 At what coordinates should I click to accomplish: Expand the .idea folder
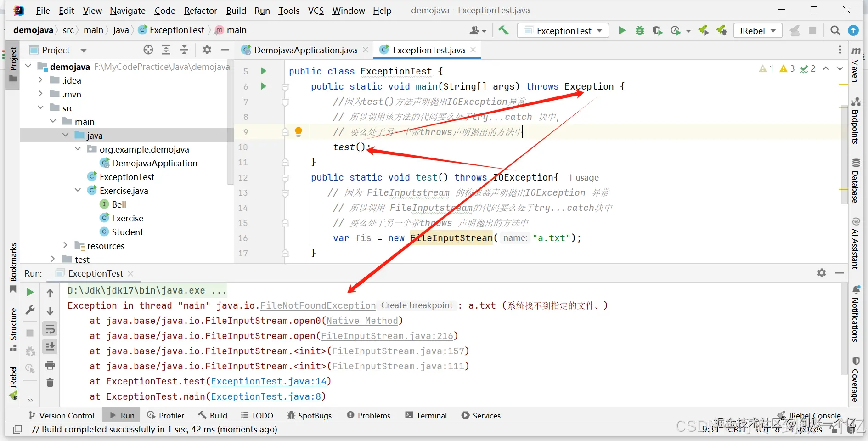pos(41,80)
